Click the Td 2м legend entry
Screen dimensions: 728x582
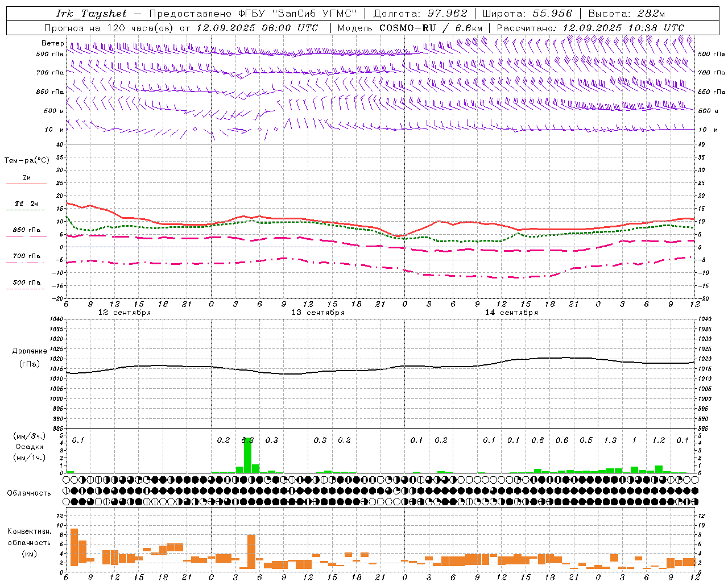(27, 203)
